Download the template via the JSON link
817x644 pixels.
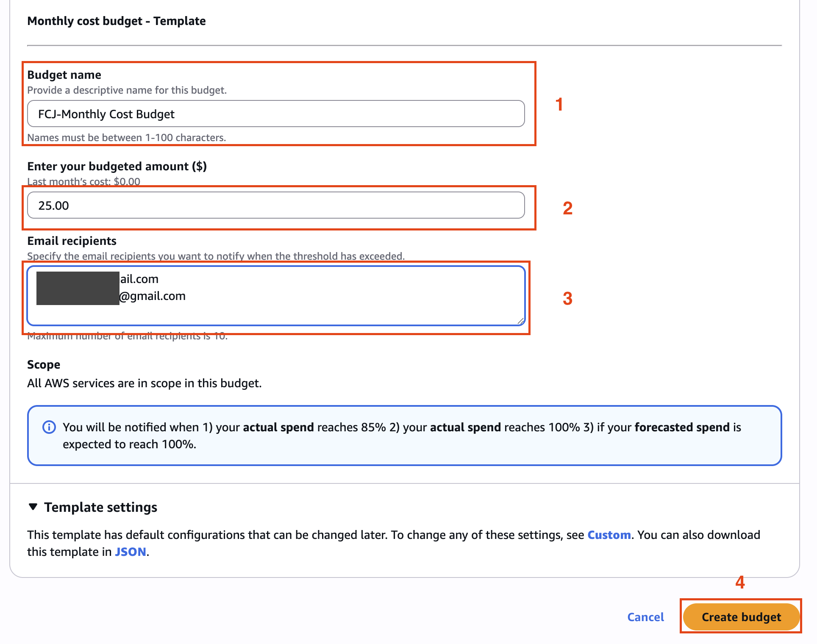[130, 552]
